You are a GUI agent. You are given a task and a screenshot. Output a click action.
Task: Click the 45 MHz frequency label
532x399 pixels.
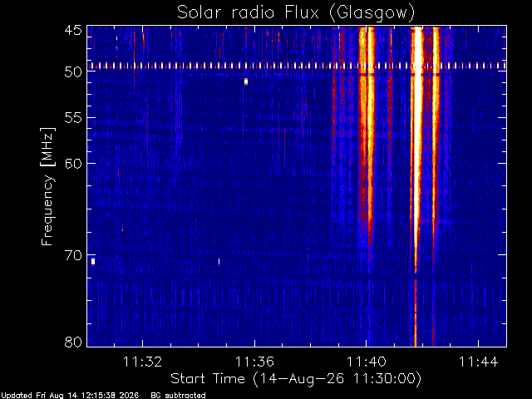click(73, 31)
